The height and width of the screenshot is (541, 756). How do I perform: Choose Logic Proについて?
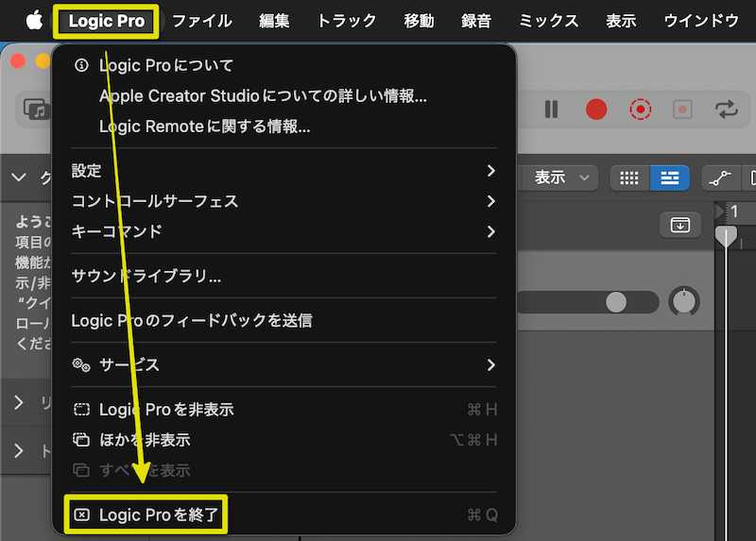(x=284, y=65)
